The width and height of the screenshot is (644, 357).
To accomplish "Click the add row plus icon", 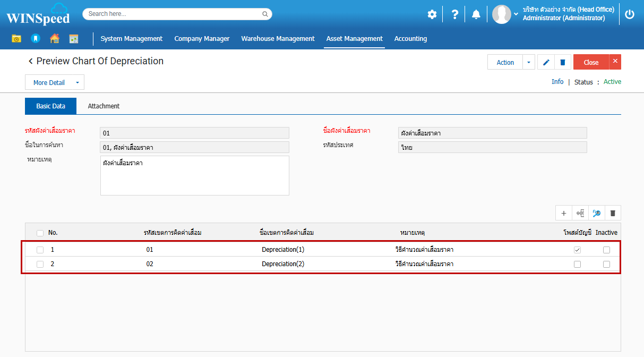I will coord(563,213).
